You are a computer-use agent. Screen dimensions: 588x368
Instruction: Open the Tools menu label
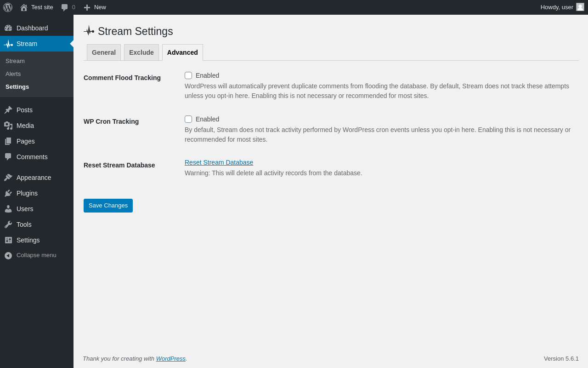coord(24,224)
